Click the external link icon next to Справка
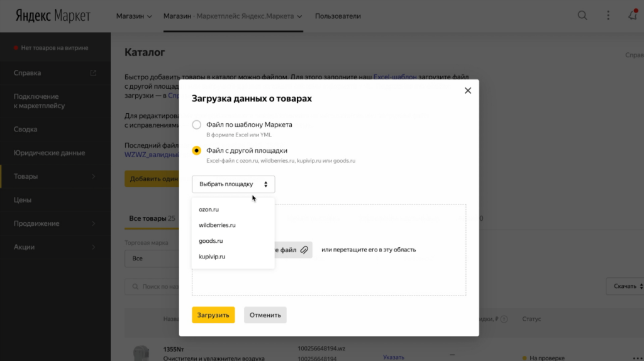 (93, 73)
